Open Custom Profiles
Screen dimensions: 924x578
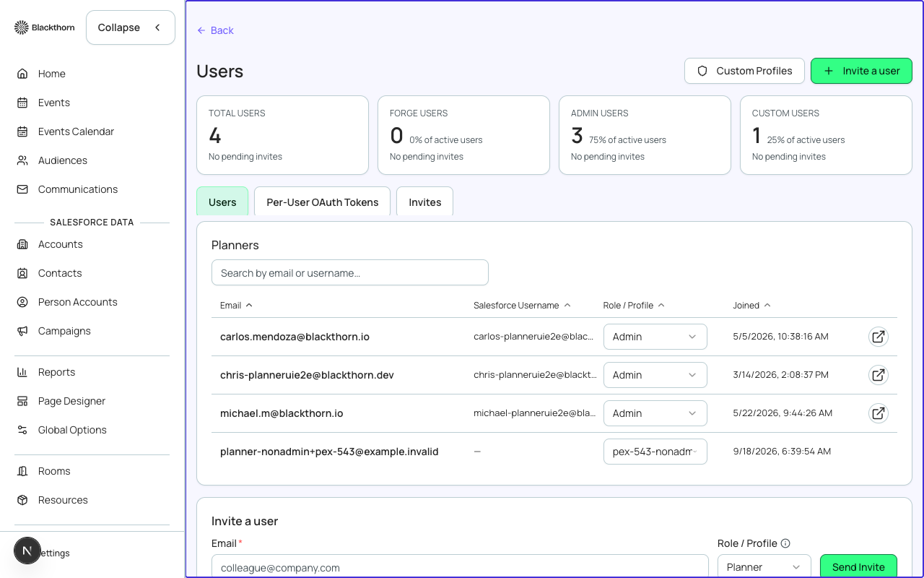click(744, 71)
